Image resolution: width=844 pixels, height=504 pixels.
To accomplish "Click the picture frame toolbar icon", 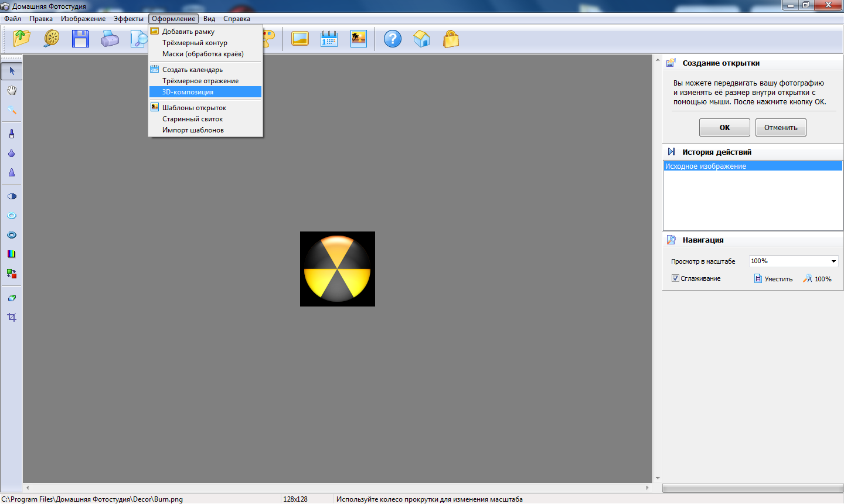I will point(300,39).
